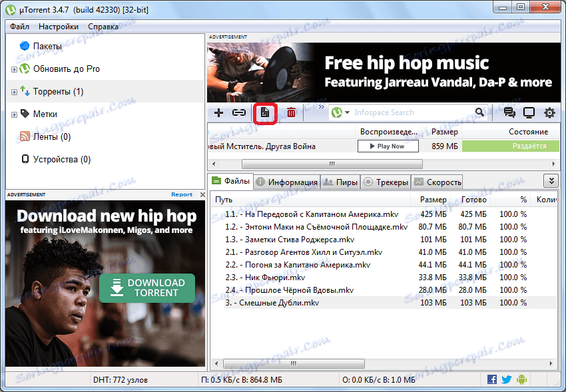This screenshot has width=566, height=392.
Task: Select Обновить до Pro in sidebar
Action: coord(67,69)
